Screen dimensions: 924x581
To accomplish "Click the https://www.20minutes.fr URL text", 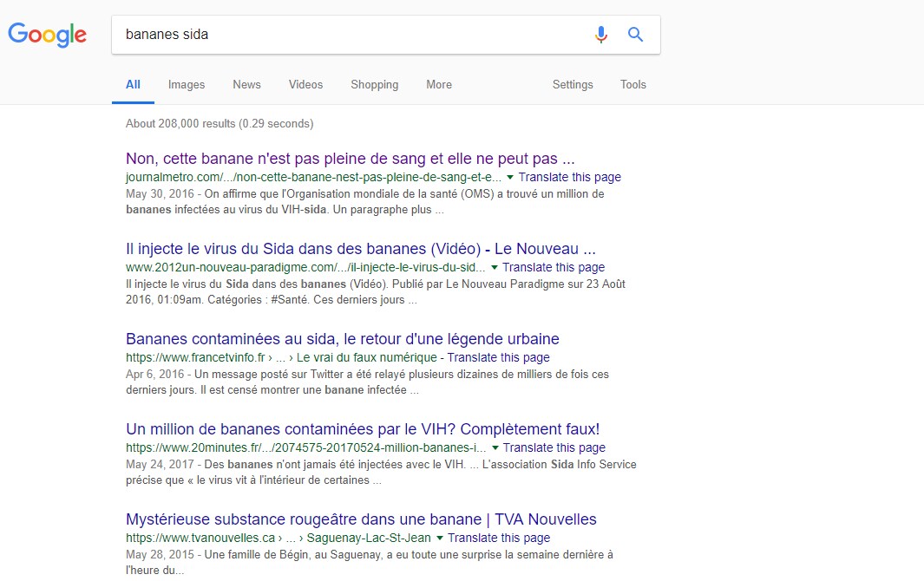I will pyautogui.click(x=306, y=447).
